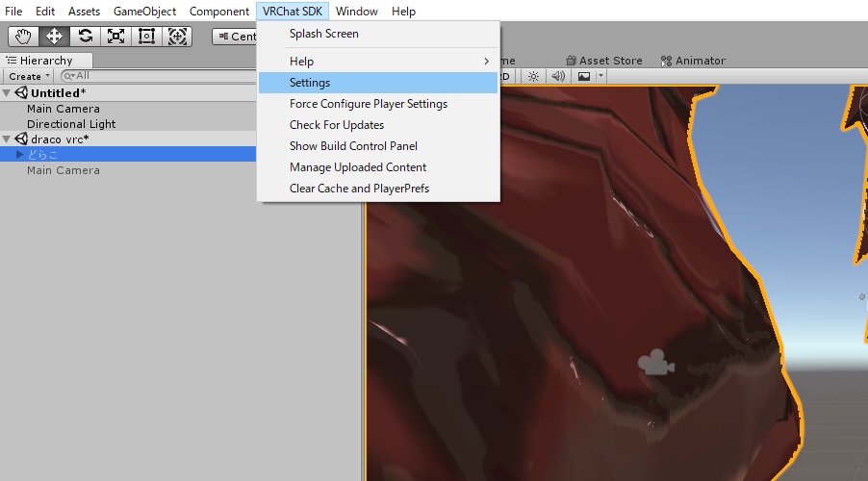The image size is (868, 481).
Task: Click the draco vrc scene Unity icon
Action: click(x=21, y=139)
